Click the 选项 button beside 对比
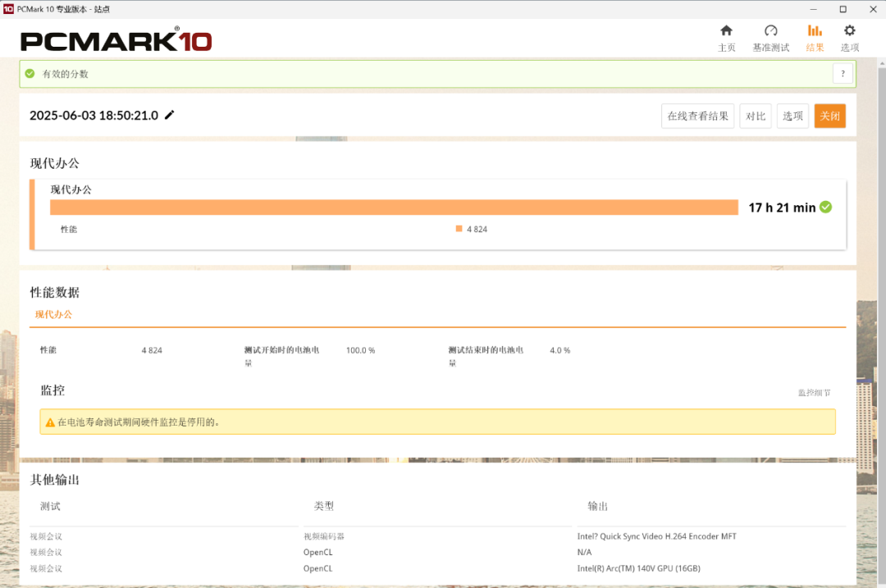The width and height of the screenshot is (886, 588). tap(792, 116)
